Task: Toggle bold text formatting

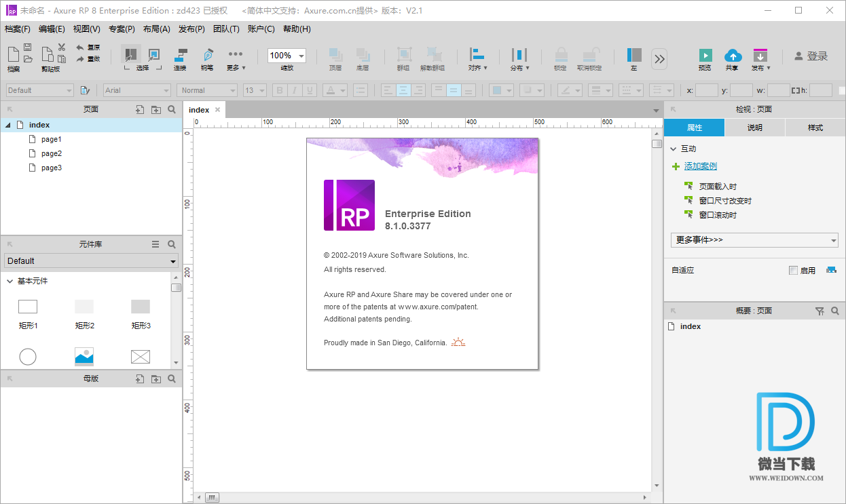Action: point(280,90)
